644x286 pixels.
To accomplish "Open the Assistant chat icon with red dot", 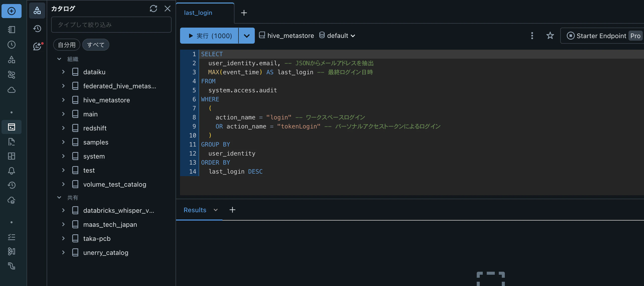I will pyautogui.click(x=38, y=46).
